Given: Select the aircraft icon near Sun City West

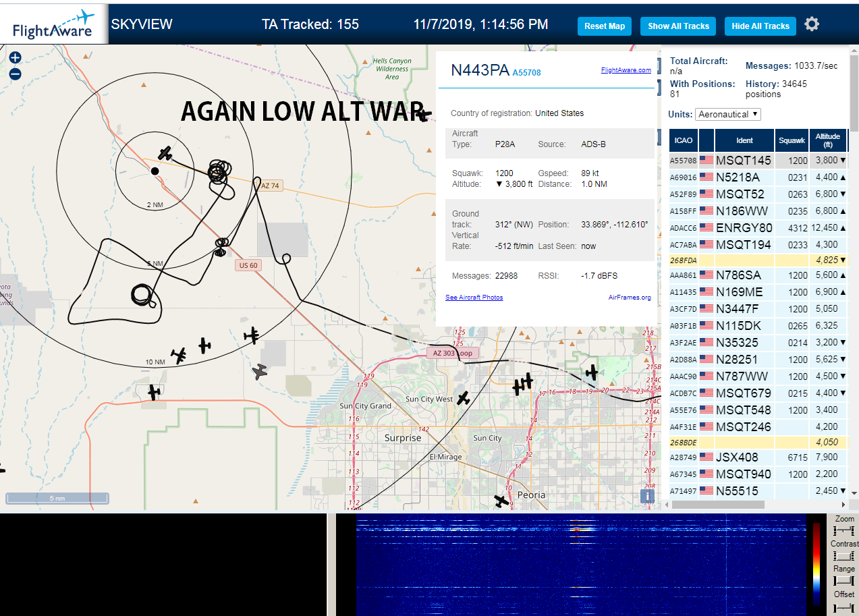Looking at the screenshot, I should coord(463,399).
